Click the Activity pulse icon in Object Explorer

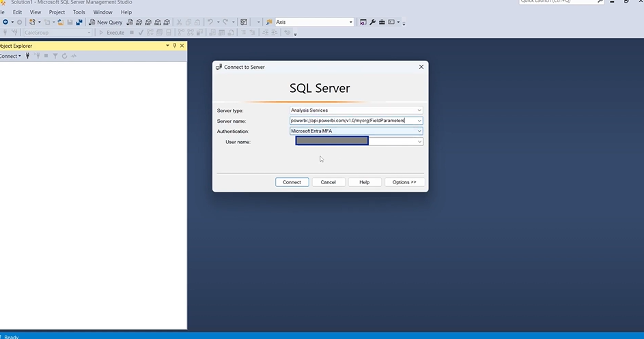74,56
